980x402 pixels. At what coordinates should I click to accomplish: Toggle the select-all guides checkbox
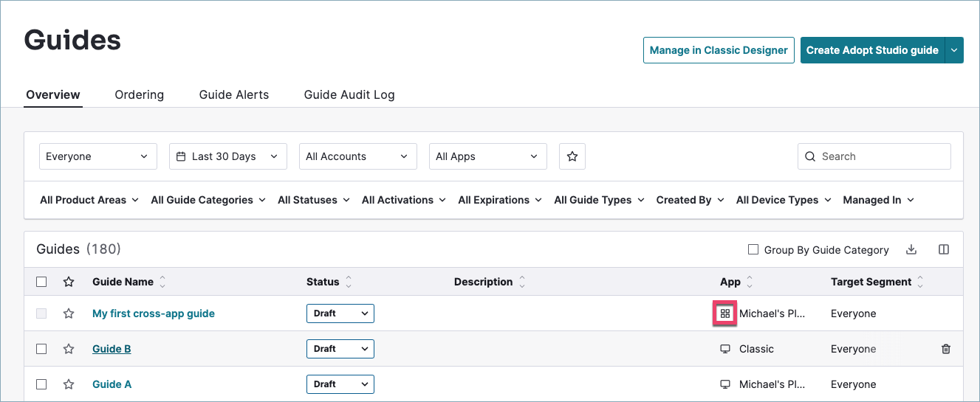tap(41, 282)
